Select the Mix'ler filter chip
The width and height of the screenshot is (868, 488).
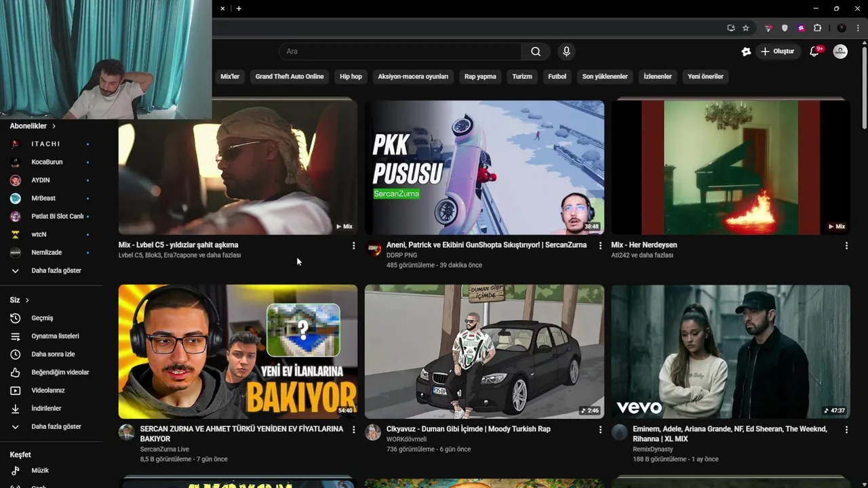[x=230, y=77]
